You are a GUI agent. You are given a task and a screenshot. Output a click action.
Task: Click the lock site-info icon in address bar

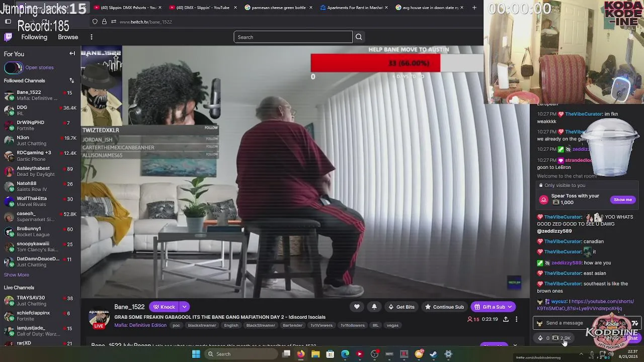tap(104, 22)
